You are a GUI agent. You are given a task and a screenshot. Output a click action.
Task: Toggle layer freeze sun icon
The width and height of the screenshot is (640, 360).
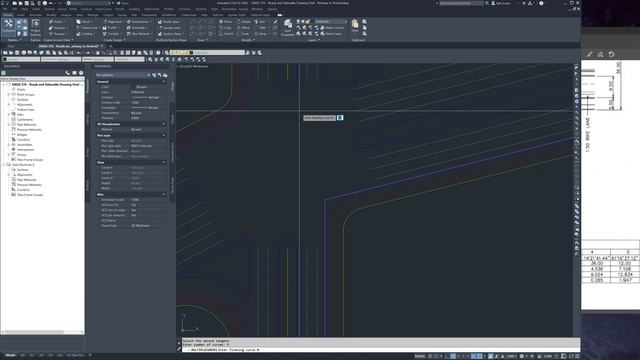pos(303,22)
